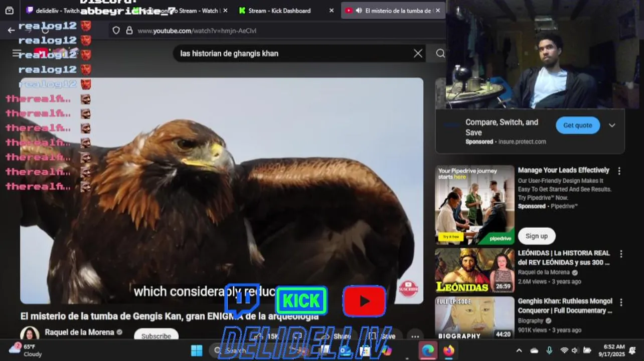Click the Subscribe watermark in the video corner
644x361 pixels.
coord(408,288)
